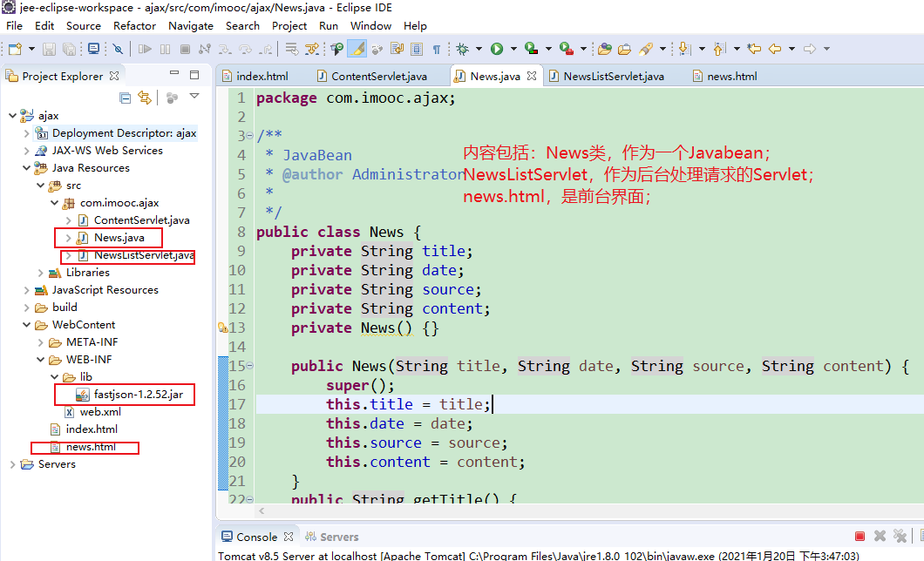The height and width of the screenshot is (561, 924).
Task: Click the Save All icon
Action: [70, 49]
